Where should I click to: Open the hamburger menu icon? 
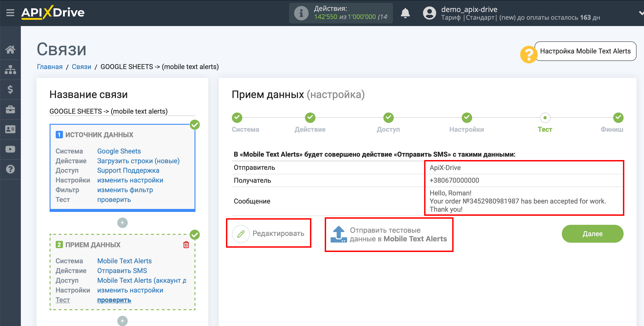10,12
